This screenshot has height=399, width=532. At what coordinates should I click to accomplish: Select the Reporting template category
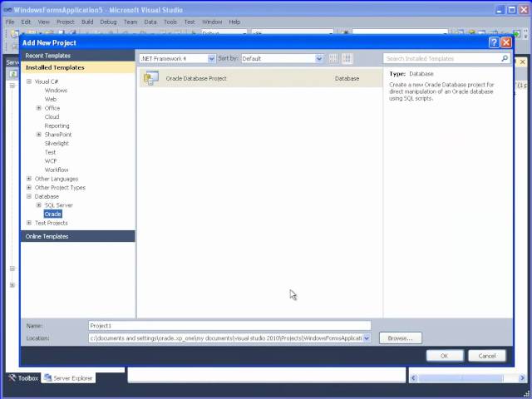[x=57, y=126]
